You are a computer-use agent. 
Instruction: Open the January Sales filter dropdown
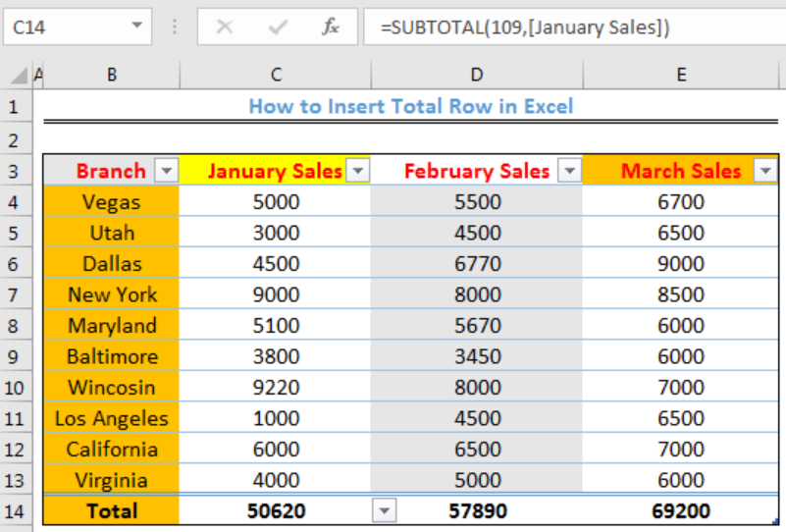pos(358,171)
